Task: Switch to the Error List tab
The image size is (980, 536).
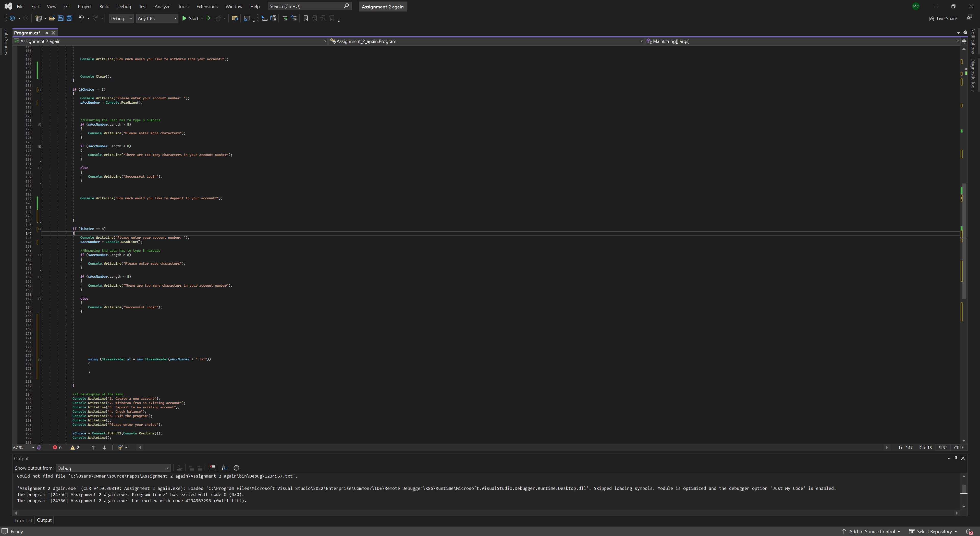Action: pyautogui.click(x=23, y=520)
